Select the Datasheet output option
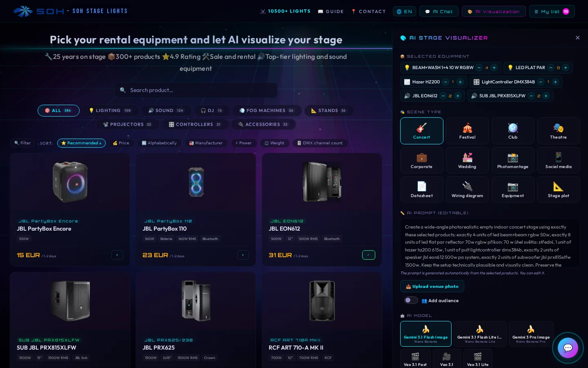The height and width of the screenshot is (368, 588). [x=421, y=189]
